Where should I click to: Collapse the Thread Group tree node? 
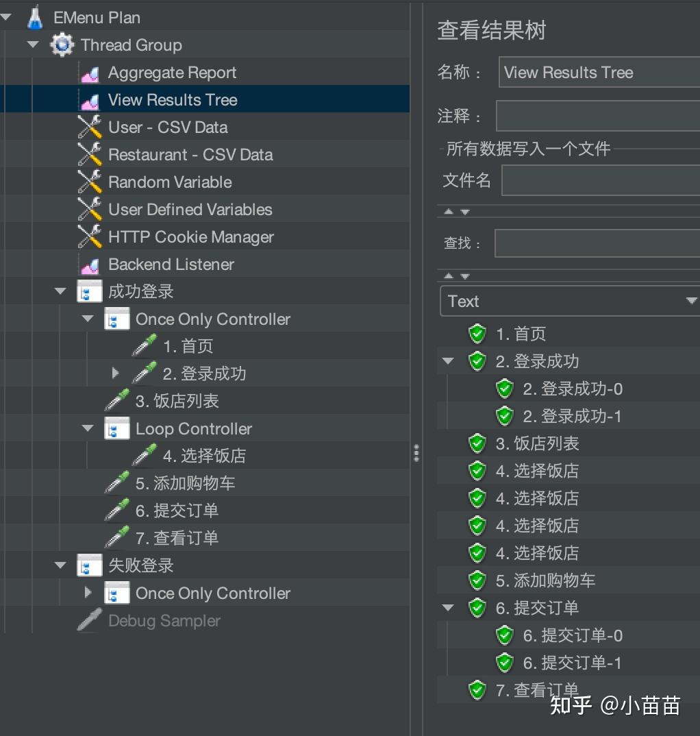tap(33, 45)
